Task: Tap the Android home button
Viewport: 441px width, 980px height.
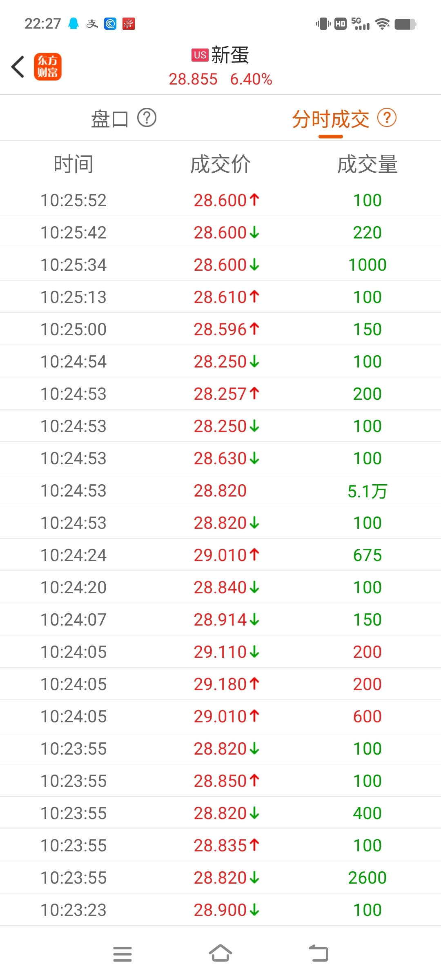Action: coord(220,953)
